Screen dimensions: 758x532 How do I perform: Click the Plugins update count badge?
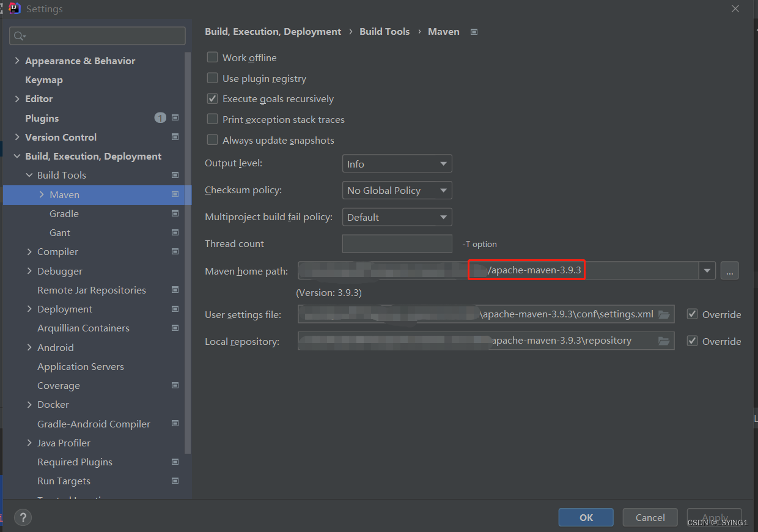point(160,118)
